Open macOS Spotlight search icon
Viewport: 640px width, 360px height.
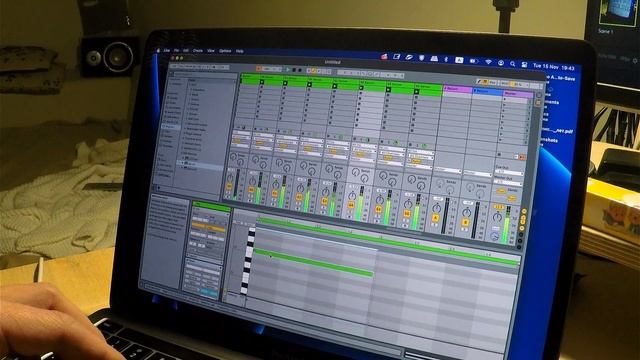512,64
